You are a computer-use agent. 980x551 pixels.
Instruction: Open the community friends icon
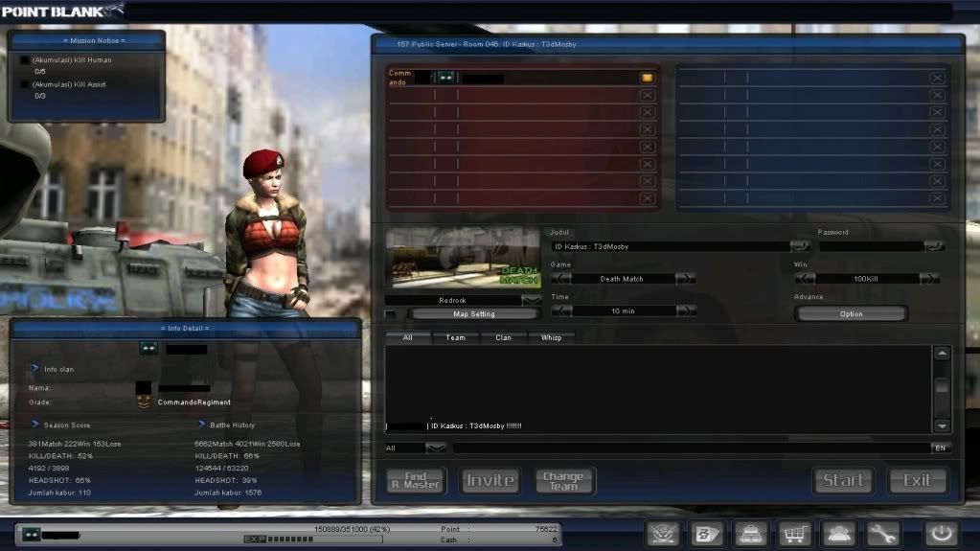pyautogui.click(x=838, y=534)
